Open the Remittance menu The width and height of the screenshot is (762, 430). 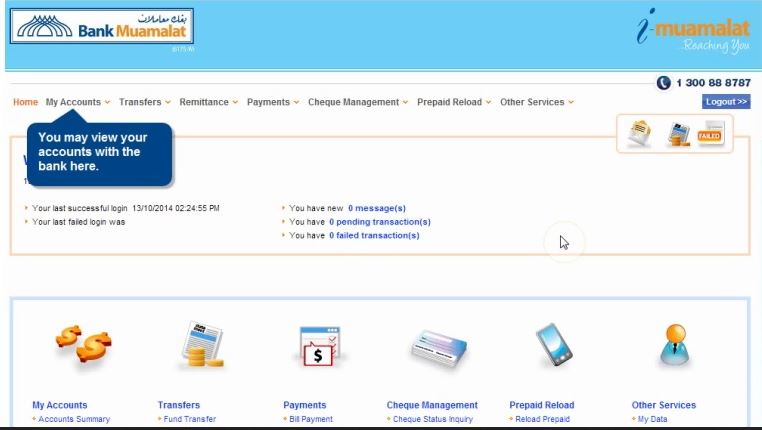(204, 102)
